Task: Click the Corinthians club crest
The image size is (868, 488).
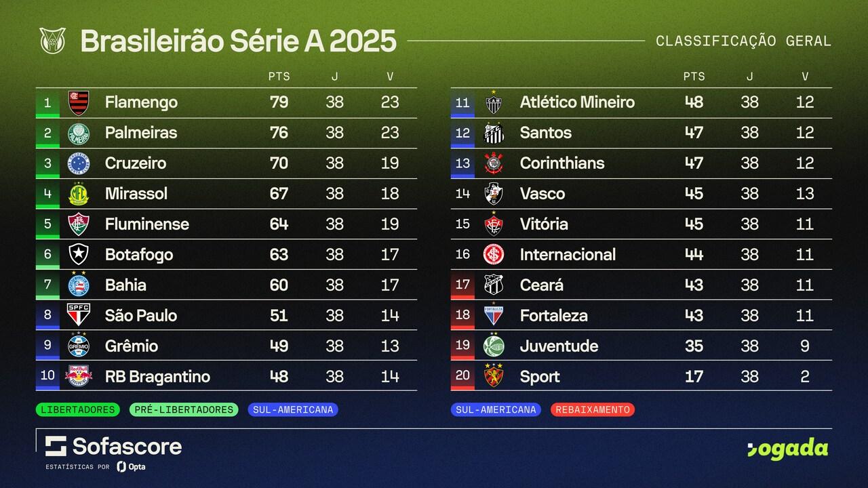Action: tap(494, 163)
